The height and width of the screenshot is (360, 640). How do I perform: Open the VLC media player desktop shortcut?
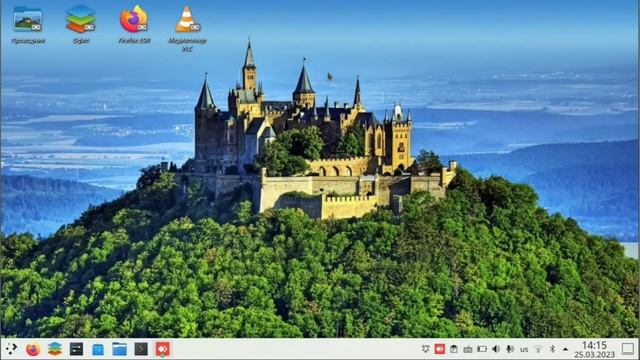(187, 29)
